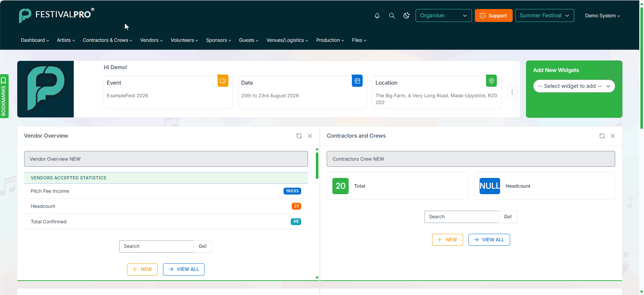
Task: Refresh the Contractors and Crews widget
Action: pos(602,136)
